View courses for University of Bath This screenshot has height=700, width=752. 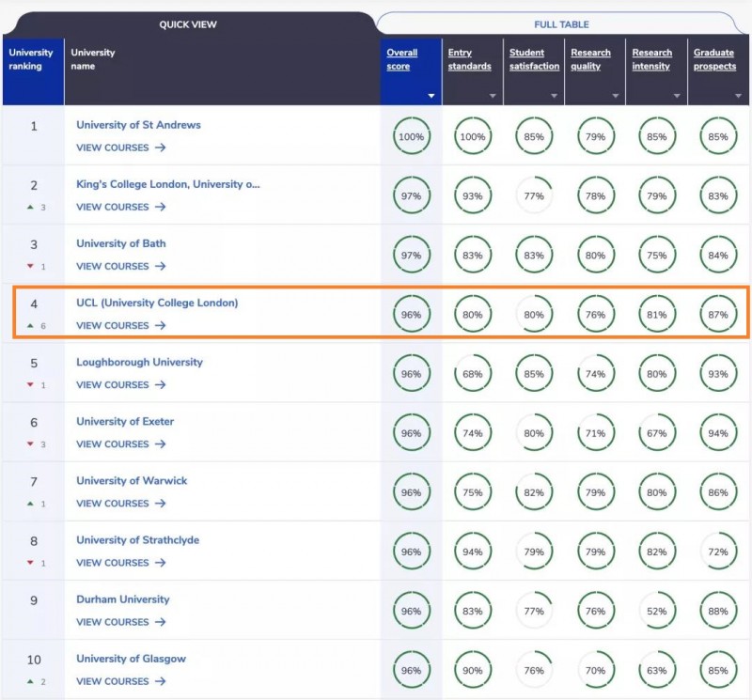point(121,266)
